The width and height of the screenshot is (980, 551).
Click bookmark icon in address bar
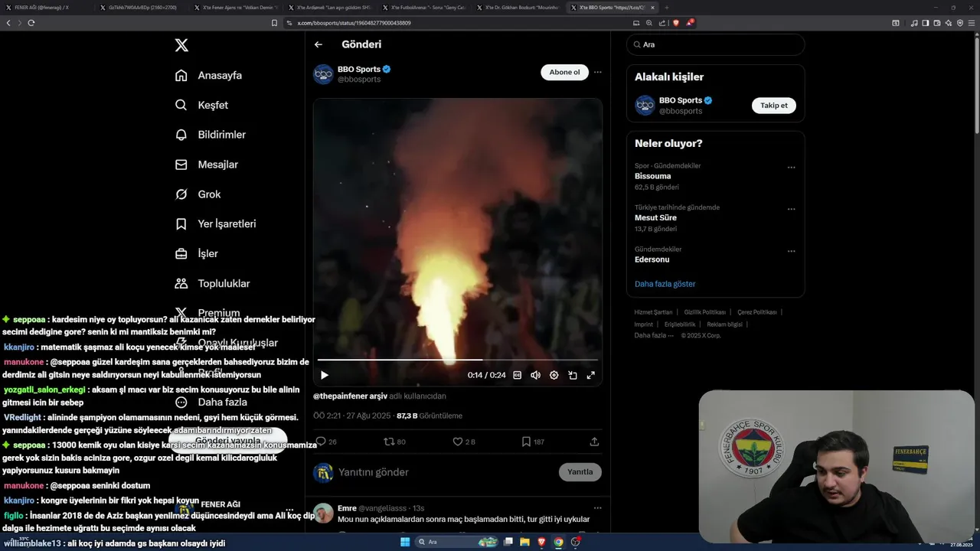point(274,23)
